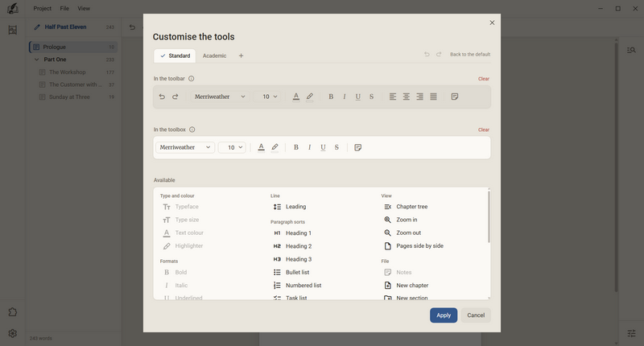Click dialog redo icon near Back to default
Screen dimensions: 644x346
pyautogui.click(x=439, y=54)
